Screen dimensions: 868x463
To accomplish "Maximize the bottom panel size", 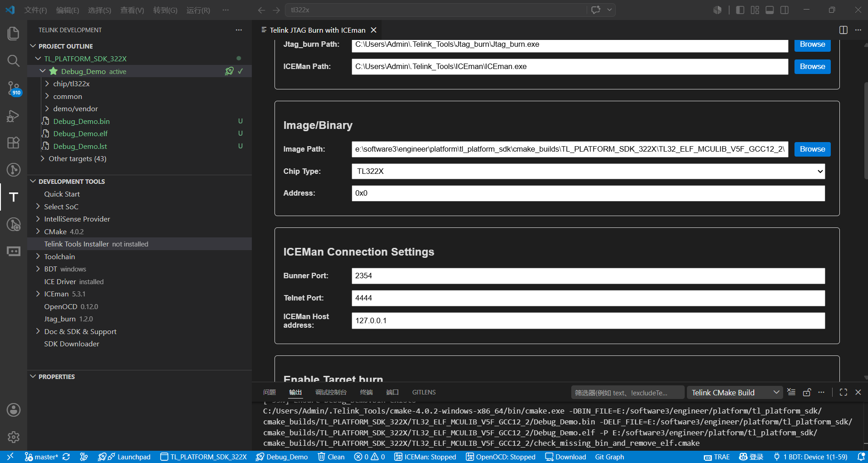I will pos(843,392).
